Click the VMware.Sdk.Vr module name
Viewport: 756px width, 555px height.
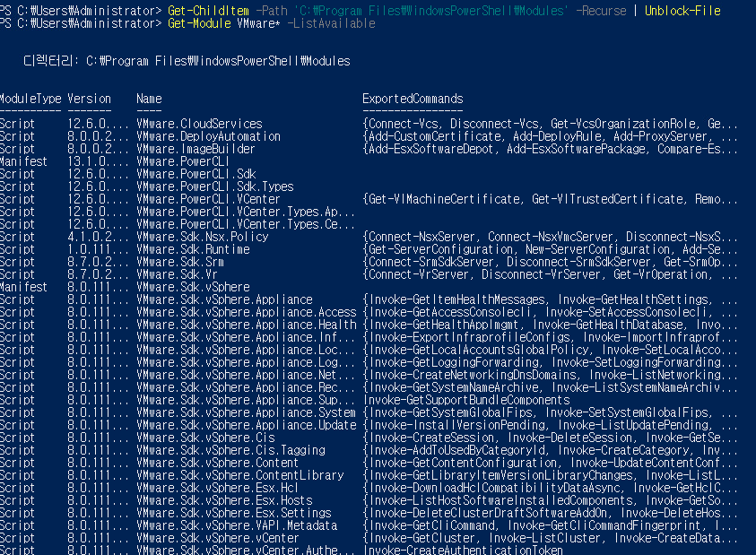(x=177, y=274)
